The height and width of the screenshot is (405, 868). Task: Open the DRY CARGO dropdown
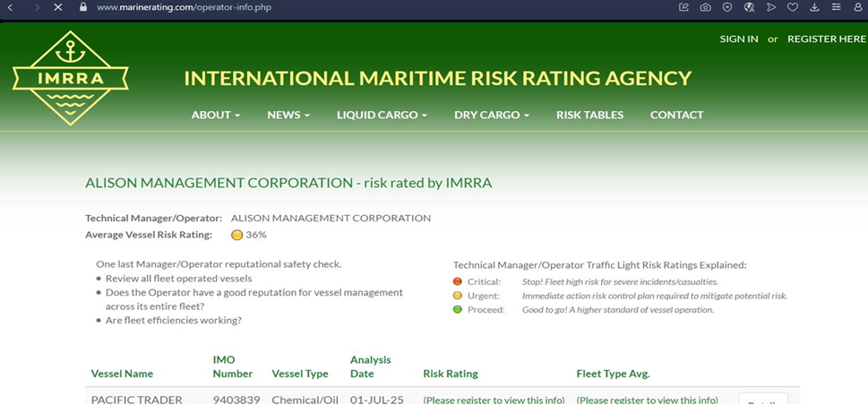[x=492, y=116]
